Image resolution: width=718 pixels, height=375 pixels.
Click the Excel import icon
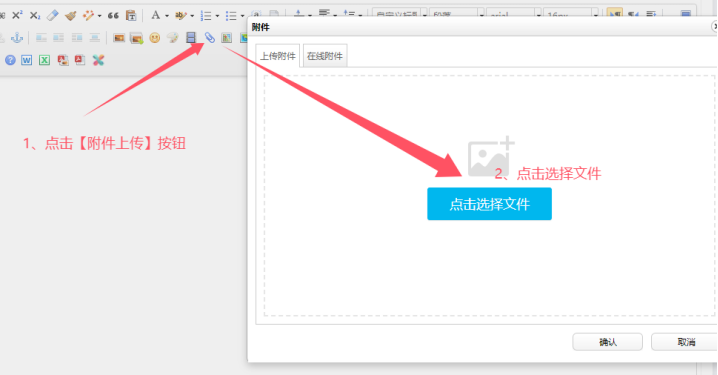coord(44,60)
